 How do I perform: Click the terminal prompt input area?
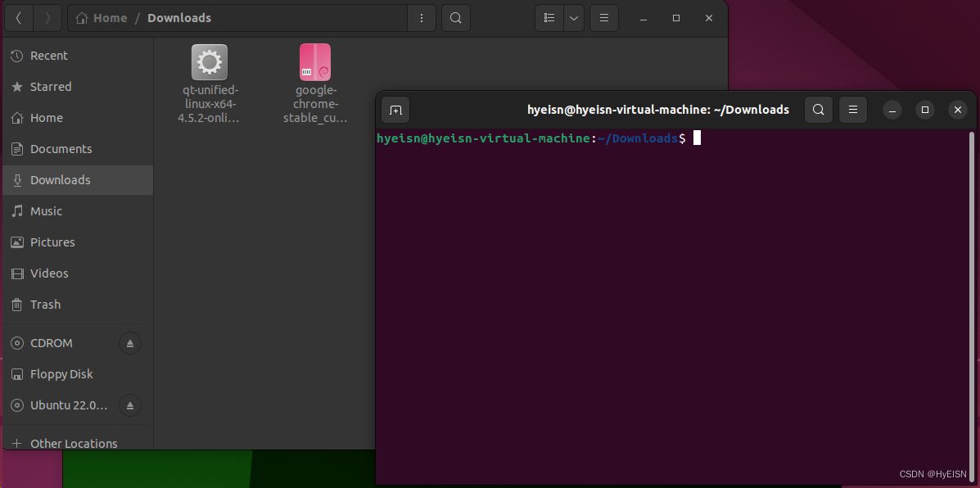tap(697, 138)
